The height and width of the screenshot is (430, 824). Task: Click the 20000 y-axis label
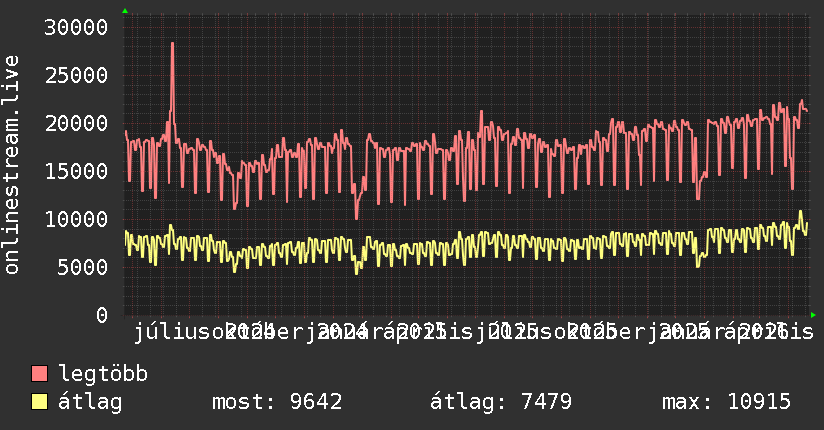pyautogui.click(x=76, y=124)
